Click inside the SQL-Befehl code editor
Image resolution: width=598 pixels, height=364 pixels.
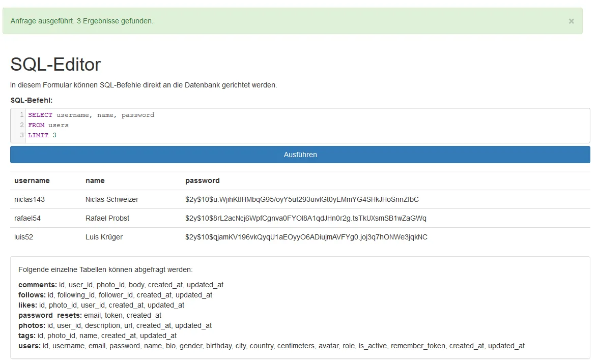(300, 126)
